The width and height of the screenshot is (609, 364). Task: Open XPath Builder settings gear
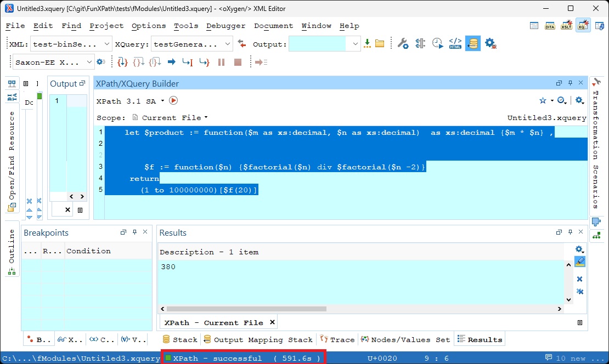point(579,100)
